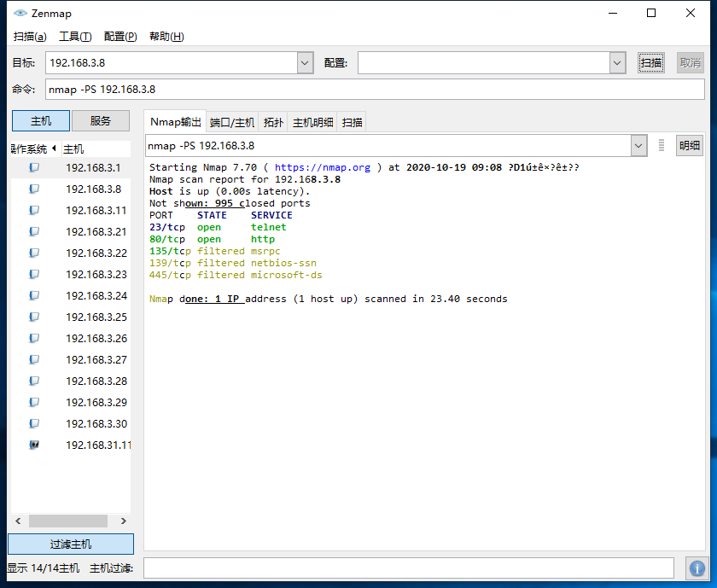717x588 pixels.
Task: Click the OS icon beside 192.168.3.27
Action: 34,359
